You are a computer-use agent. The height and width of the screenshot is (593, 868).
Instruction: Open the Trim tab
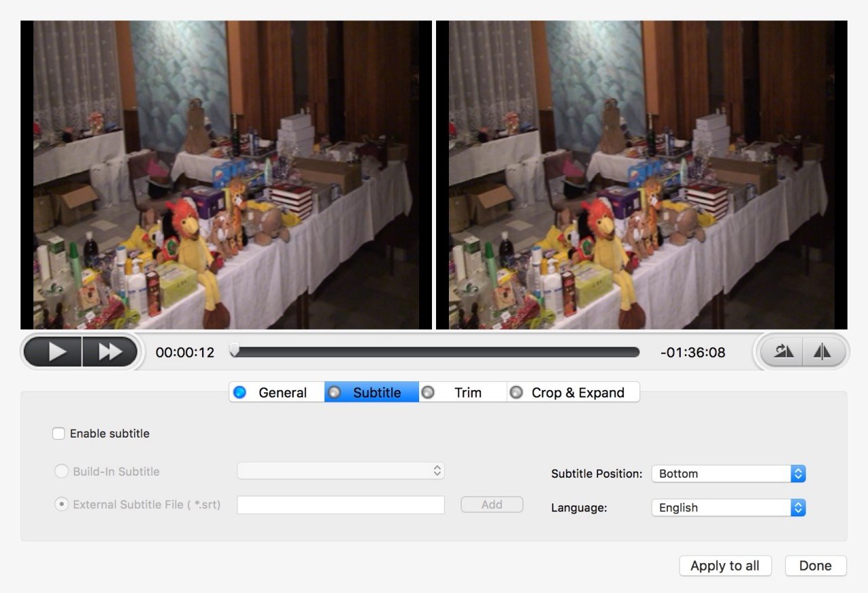(x=462, y=392)
